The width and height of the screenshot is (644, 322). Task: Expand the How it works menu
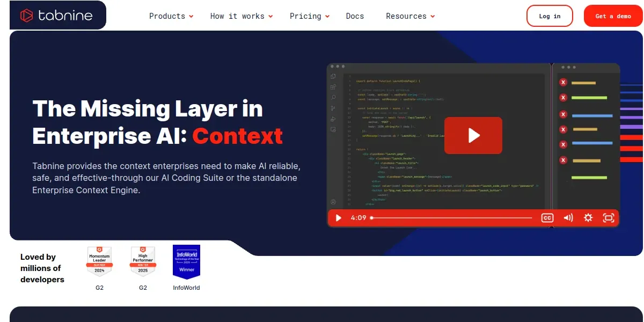pos(241,16)
